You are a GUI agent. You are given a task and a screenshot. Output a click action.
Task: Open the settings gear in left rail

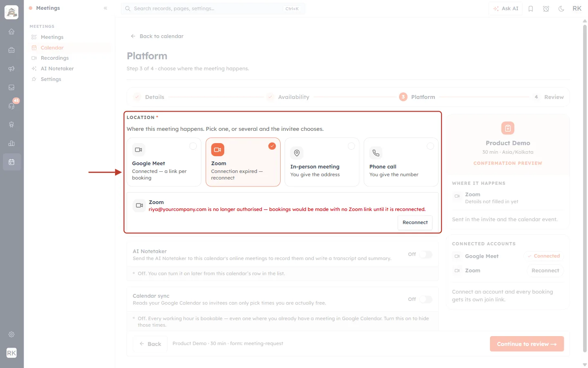point(11,334)
